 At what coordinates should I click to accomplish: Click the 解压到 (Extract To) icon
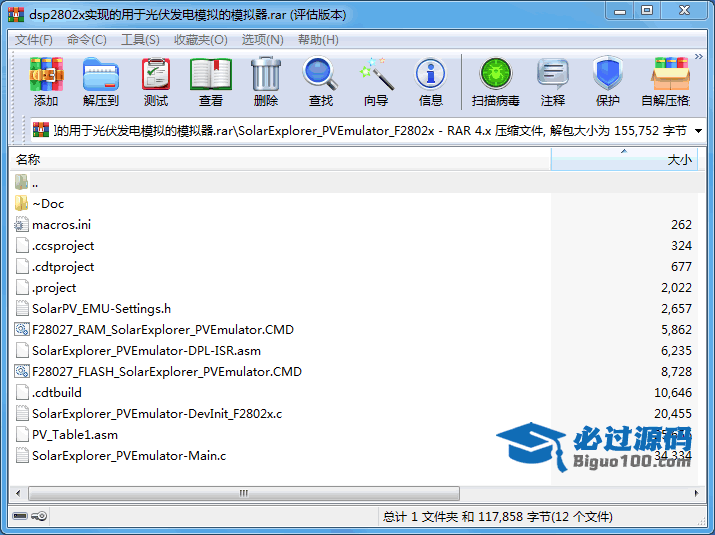pos(100,81)
